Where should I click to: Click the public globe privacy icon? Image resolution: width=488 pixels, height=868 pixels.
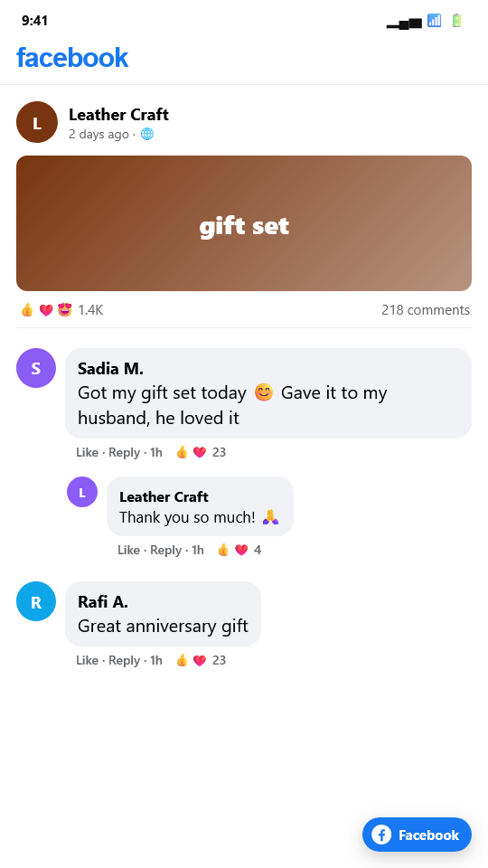point(146,134)
